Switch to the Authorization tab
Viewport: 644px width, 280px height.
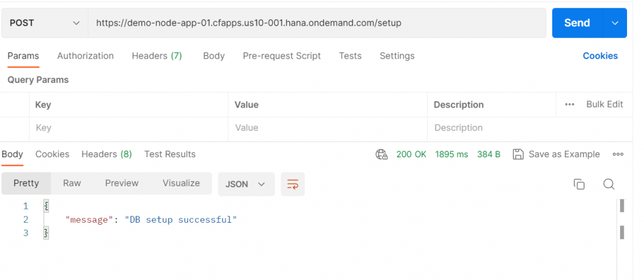click(x=86, y=56)
